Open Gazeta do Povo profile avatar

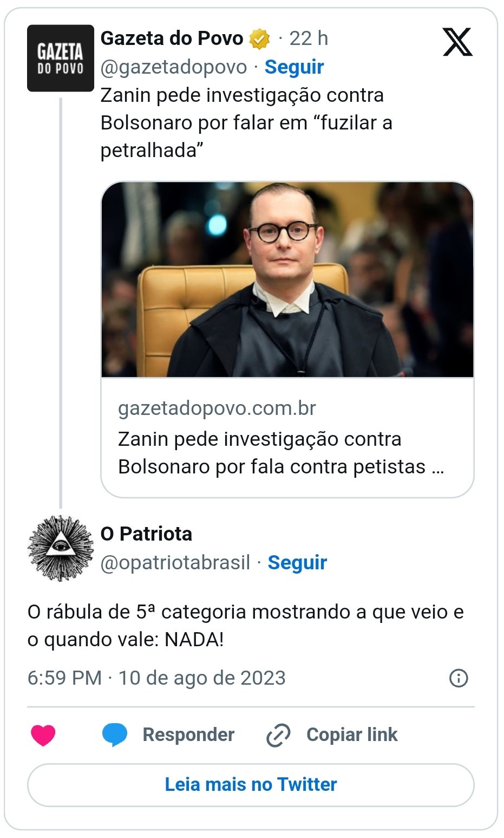(x=61, y=59)
